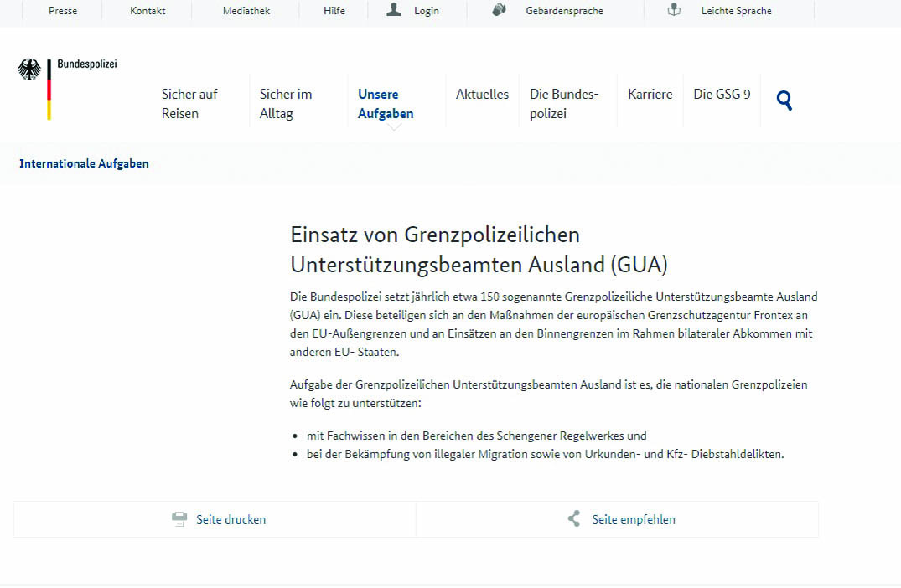Screen dimensions: 901x588
Task: Click the printer icon
Action: 179,519
